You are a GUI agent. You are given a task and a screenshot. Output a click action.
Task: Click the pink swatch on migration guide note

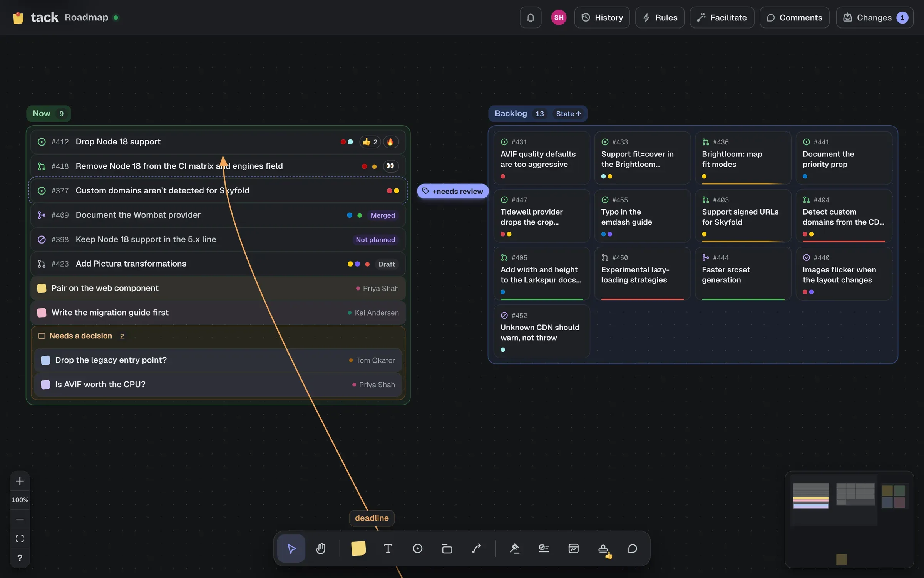tap(42, 313)
